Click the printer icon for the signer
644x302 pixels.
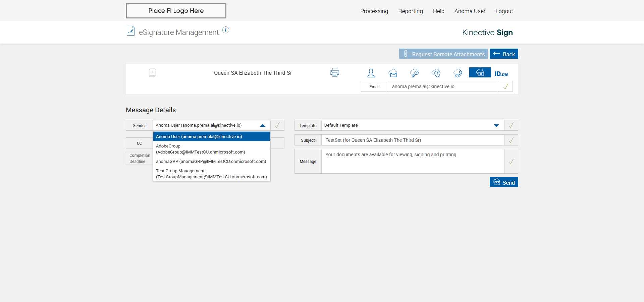(x=334, y=73)
